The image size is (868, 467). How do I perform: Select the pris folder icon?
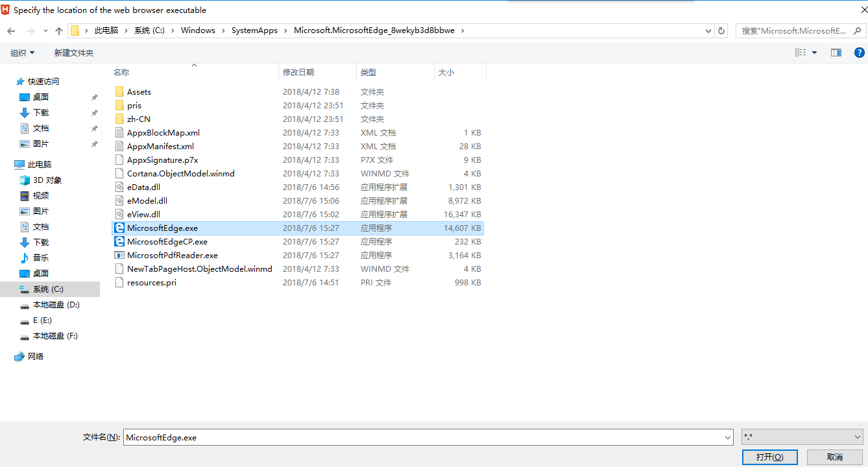tap(119, 105)
